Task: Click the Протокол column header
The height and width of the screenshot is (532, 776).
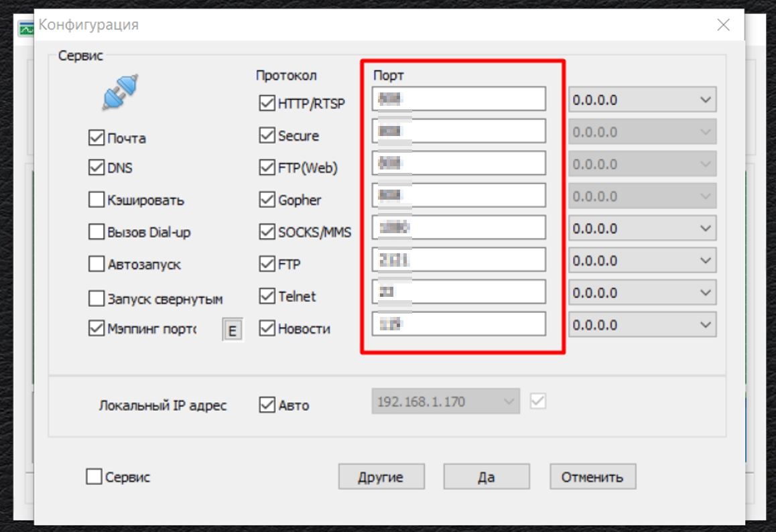Action: pyautogui.click(x=286, y=75)
